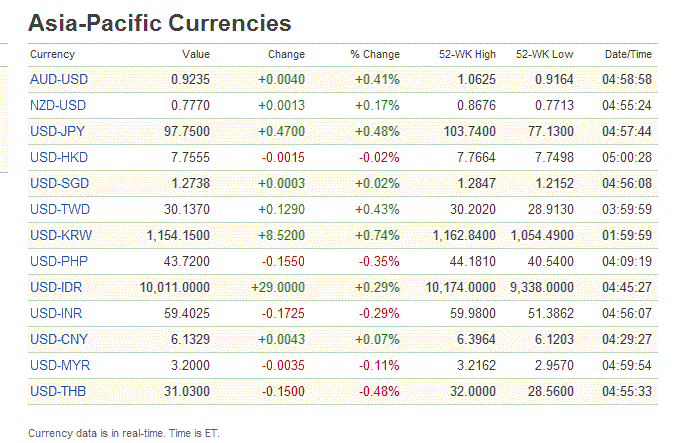This screenshot has height=443, width=674.
Task: Select the USD-PHP currency pair
Action: click(x=57, y=261)
